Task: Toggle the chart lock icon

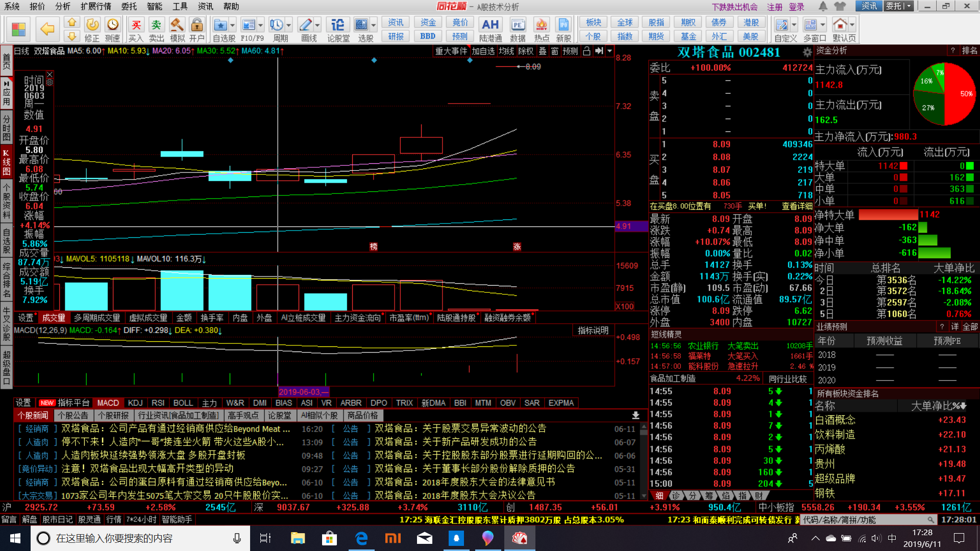Action: point(587,51)
